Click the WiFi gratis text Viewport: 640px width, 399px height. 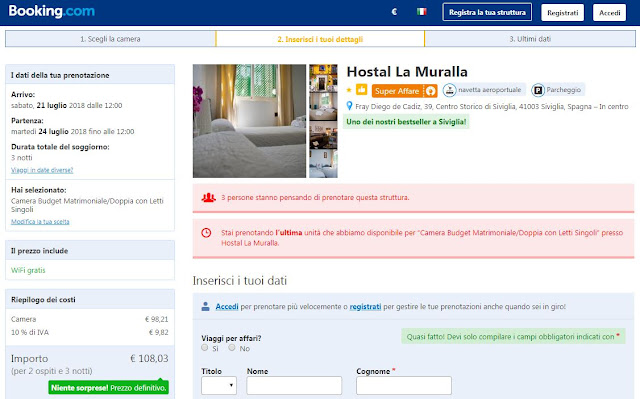pos(28,270)
